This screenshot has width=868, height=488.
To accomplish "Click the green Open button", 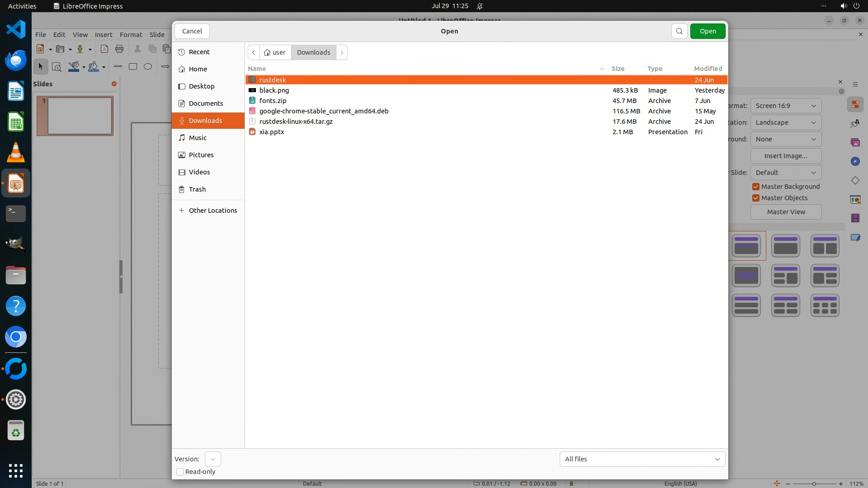I will pyautogui.click(x=708, y=31).
